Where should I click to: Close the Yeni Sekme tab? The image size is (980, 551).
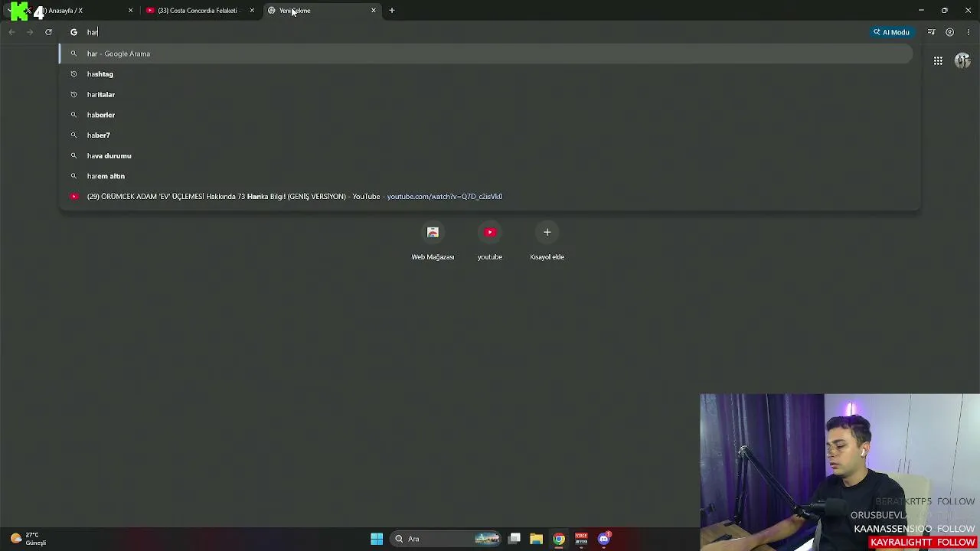pyautogui.click(x=374, y=11)
